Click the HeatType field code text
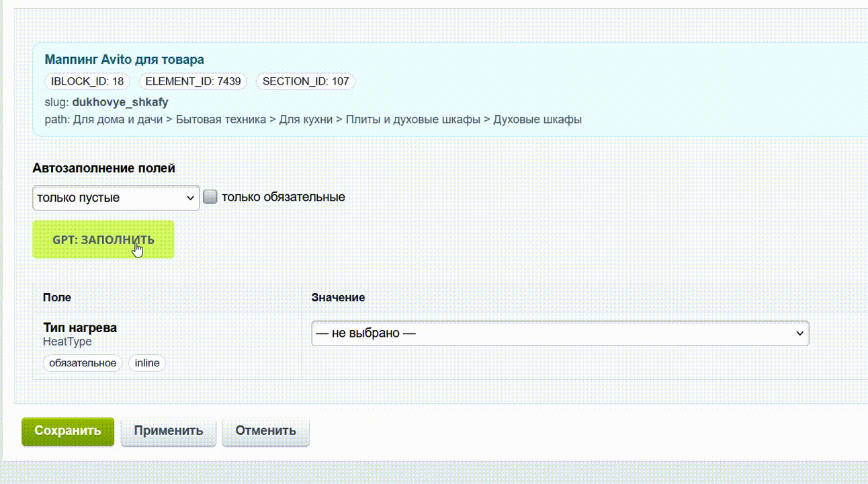 click(67, 341)
